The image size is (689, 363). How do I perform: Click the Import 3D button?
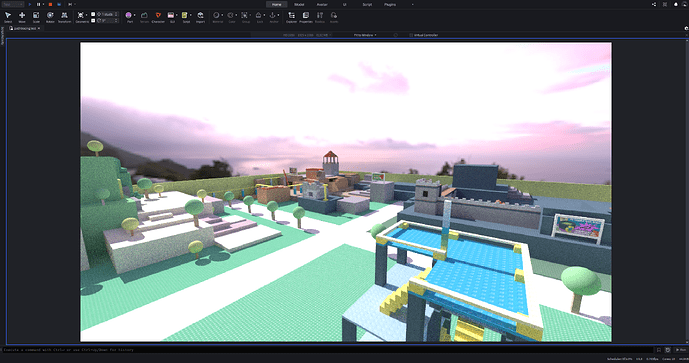[200, 17]
